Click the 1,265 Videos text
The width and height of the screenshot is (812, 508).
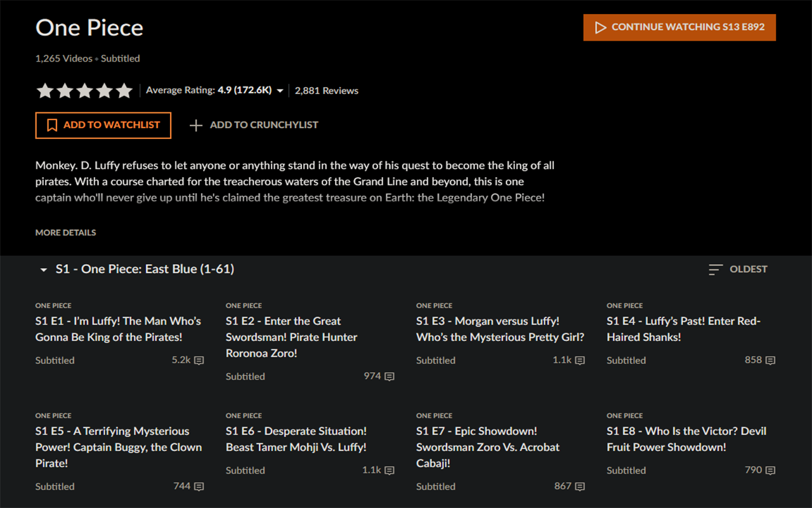pos(64,58)
